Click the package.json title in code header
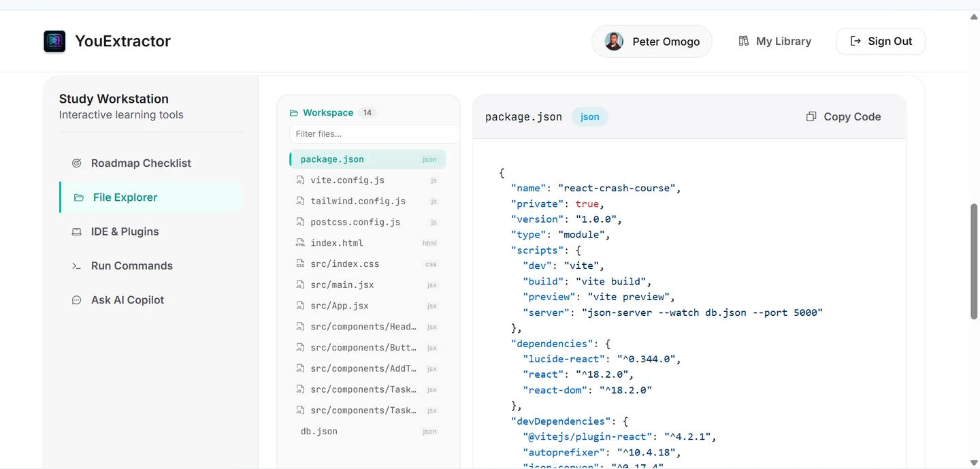 click(523, 116)
